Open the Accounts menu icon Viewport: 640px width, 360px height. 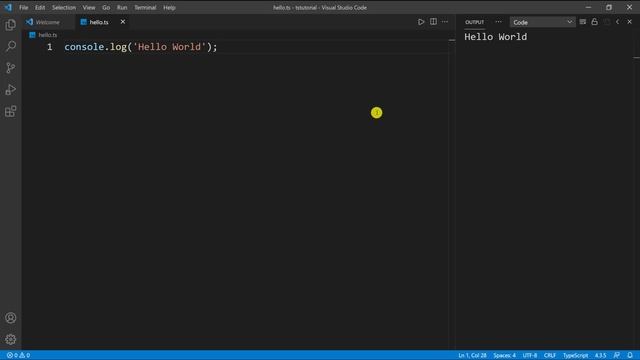tap(11, 318)
